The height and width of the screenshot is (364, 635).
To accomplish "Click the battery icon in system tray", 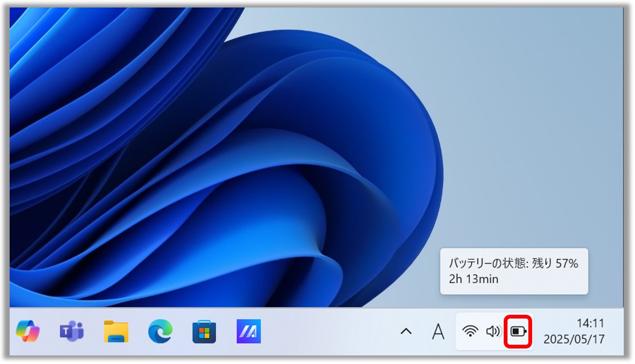I will point(518,332).
